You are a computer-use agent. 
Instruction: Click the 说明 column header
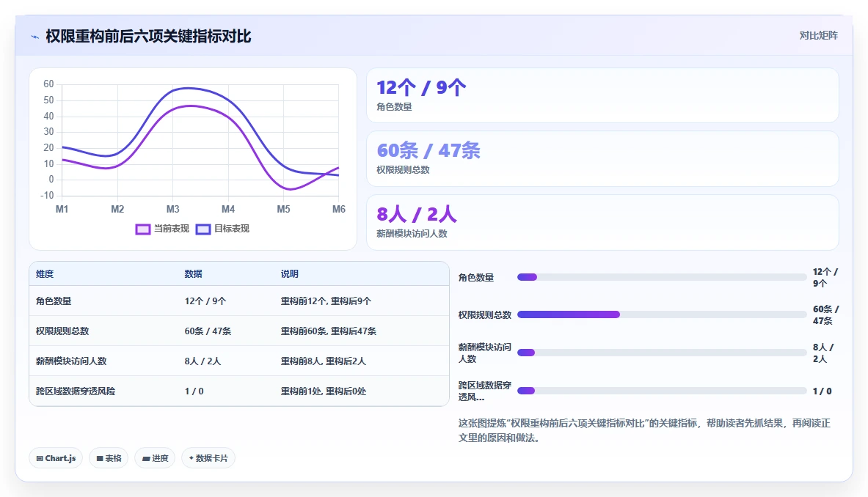(x=290, y=273)
